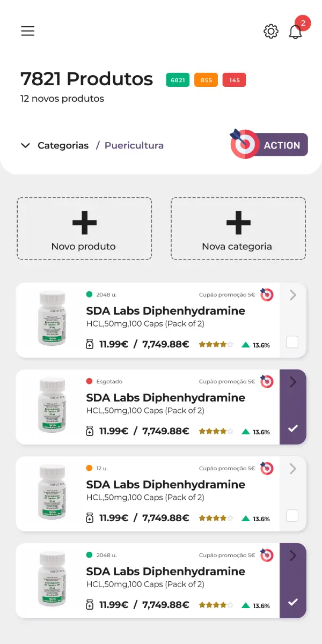Check the 12 u. product's checkbox

(x=292, y=516)
